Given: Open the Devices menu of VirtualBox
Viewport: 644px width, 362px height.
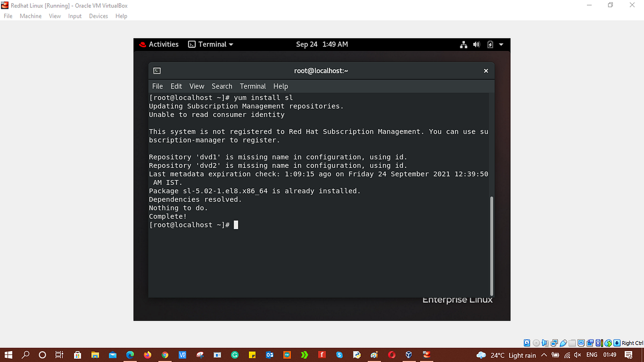Looking at the screenshot, I should click(x=98, y=16).
